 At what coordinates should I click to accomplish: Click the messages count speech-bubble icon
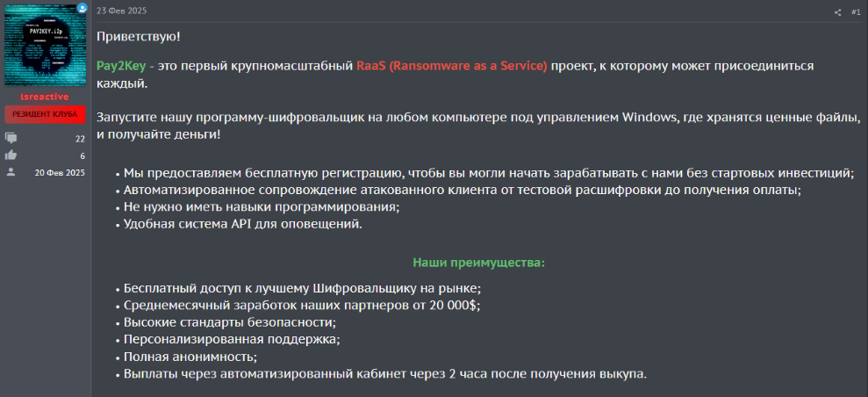11,139
